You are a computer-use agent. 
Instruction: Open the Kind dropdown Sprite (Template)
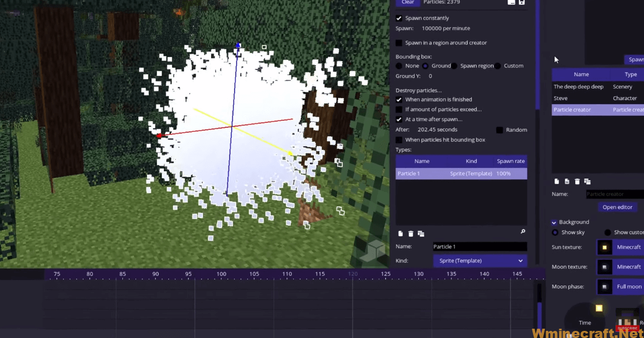(479, 261)
